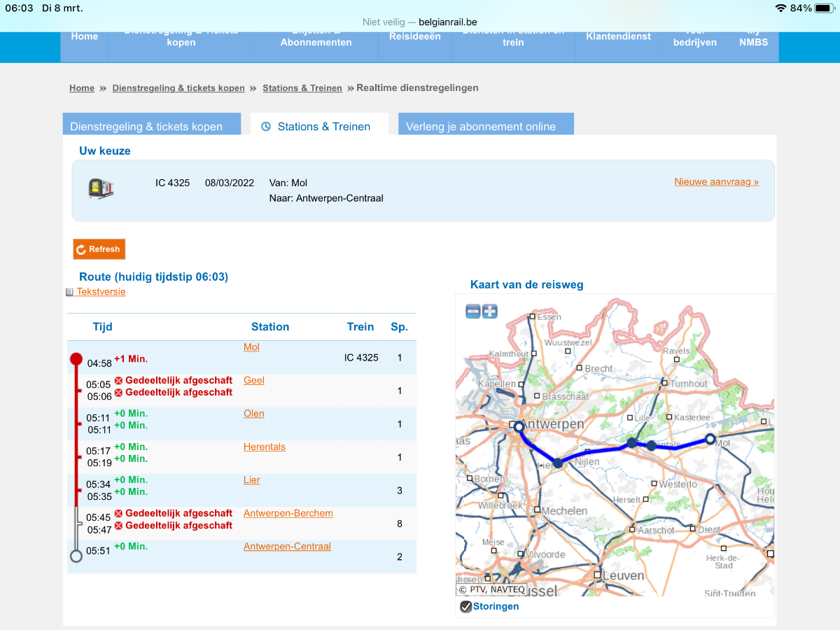Click Stations & Treinen breadcrumb link

tap(302, 88)
